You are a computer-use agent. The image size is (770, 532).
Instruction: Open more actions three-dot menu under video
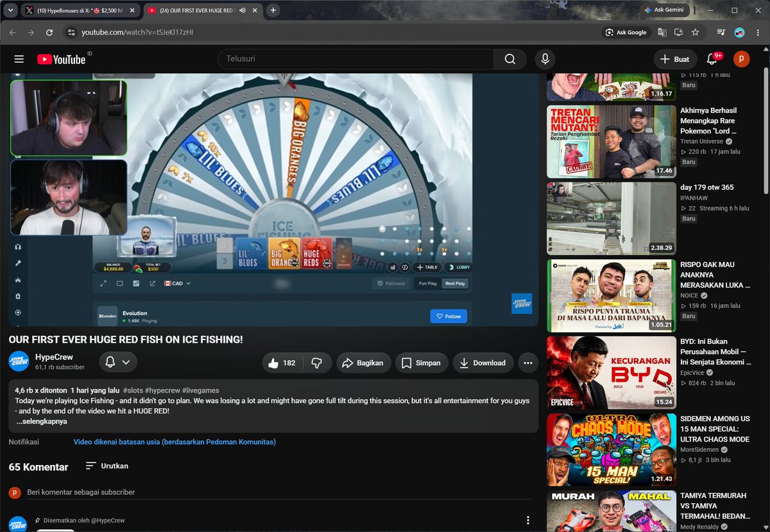click(x=528, y=363)
